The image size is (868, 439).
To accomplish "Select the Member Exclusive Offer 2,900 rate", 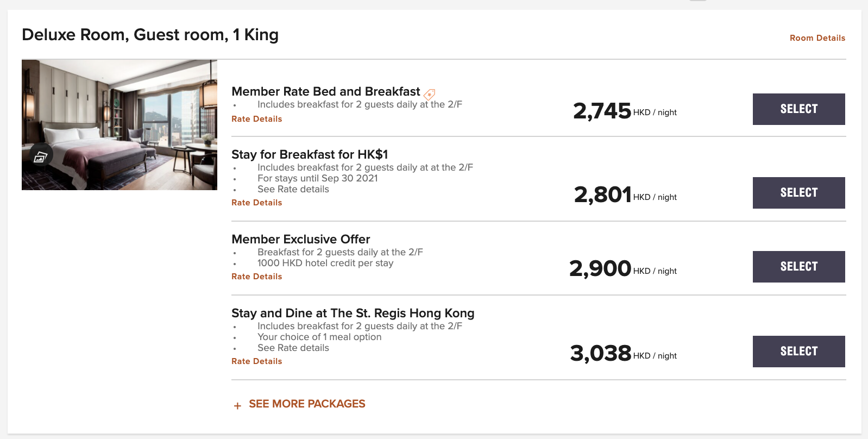I will click(x=799, y=267).
